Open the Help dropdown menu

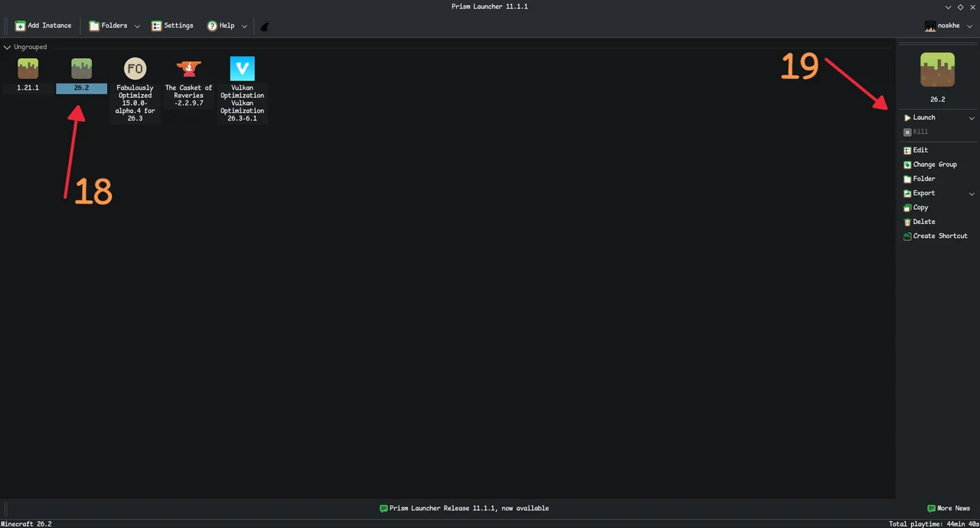[x=227, y=26]
